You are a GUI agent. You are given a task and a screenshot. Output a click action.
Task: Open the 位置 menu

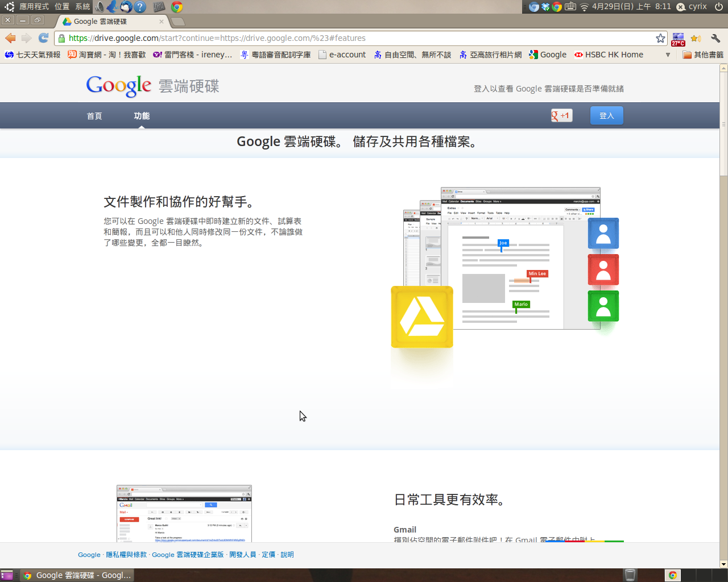tap(62, 7)
